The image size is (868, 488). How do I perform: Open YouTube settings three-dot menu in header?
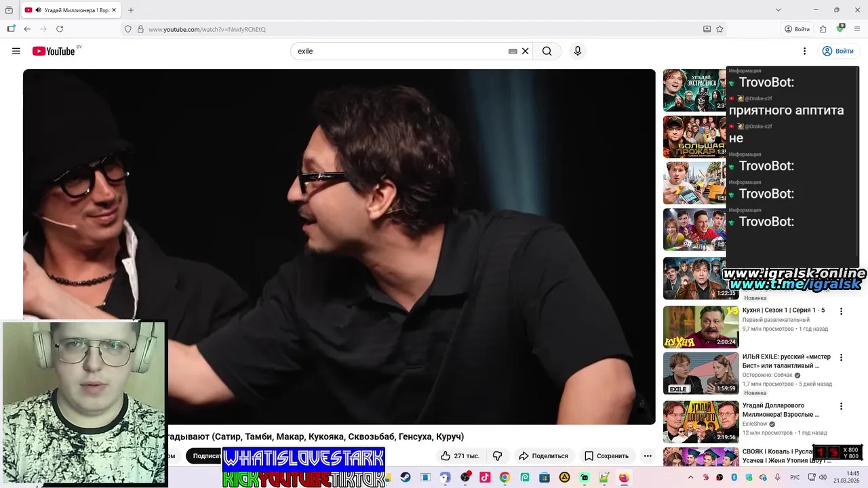click(x=804, y=51)
